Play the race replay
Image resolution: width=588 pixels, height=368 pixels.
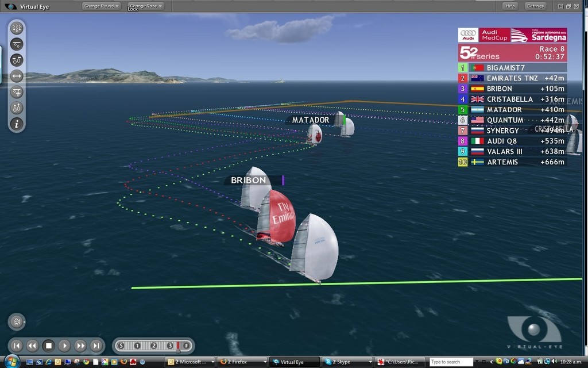(x=64, y=346)
